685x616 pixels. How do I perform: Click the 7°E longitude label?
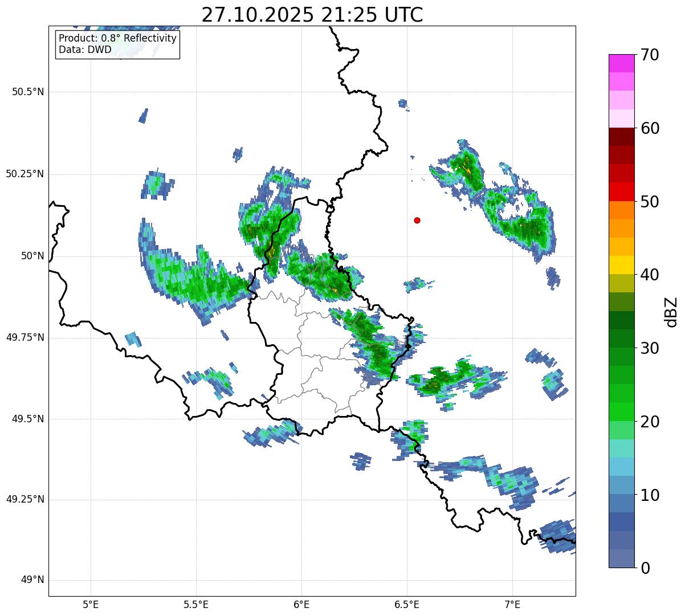[x=512, y=604]
